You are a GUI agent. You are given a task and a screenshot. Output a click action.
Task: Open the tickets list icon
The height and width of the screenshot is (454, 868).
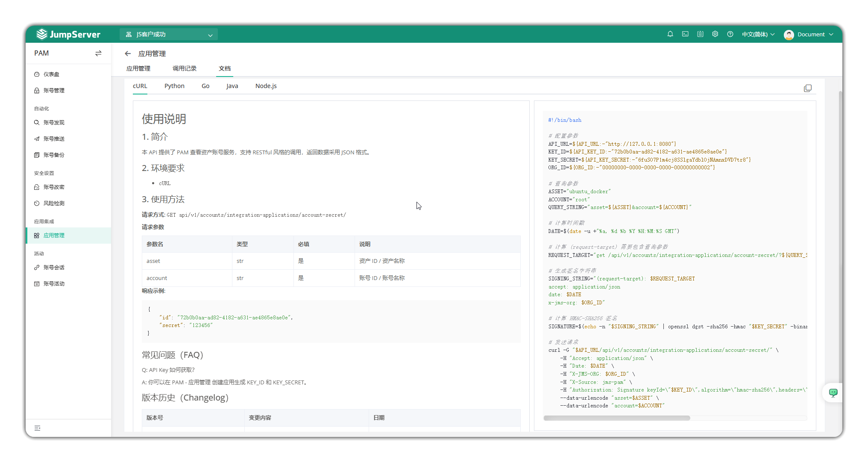[x=700, y=34]
